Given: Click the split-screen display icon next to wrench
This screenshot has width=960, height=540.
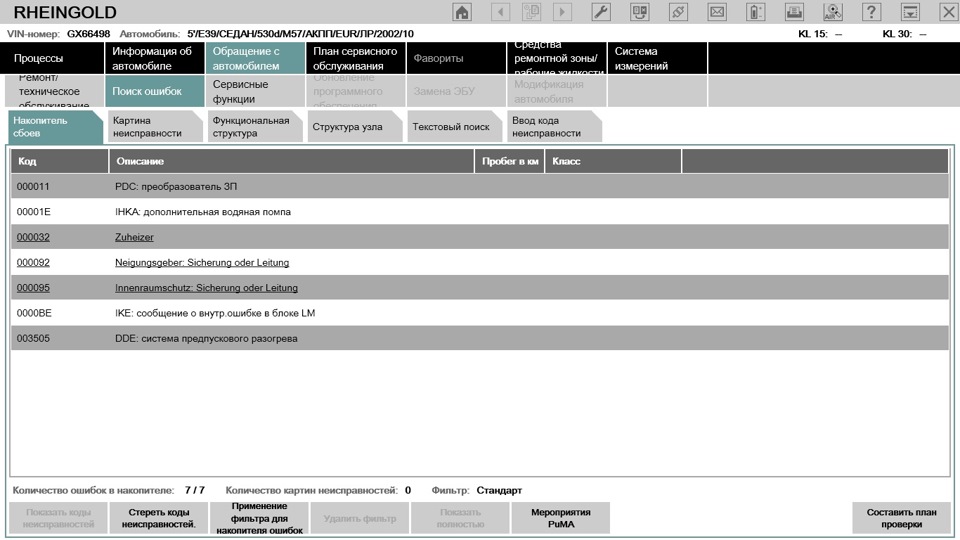Looking at the screenshot, I should (640, 12).
